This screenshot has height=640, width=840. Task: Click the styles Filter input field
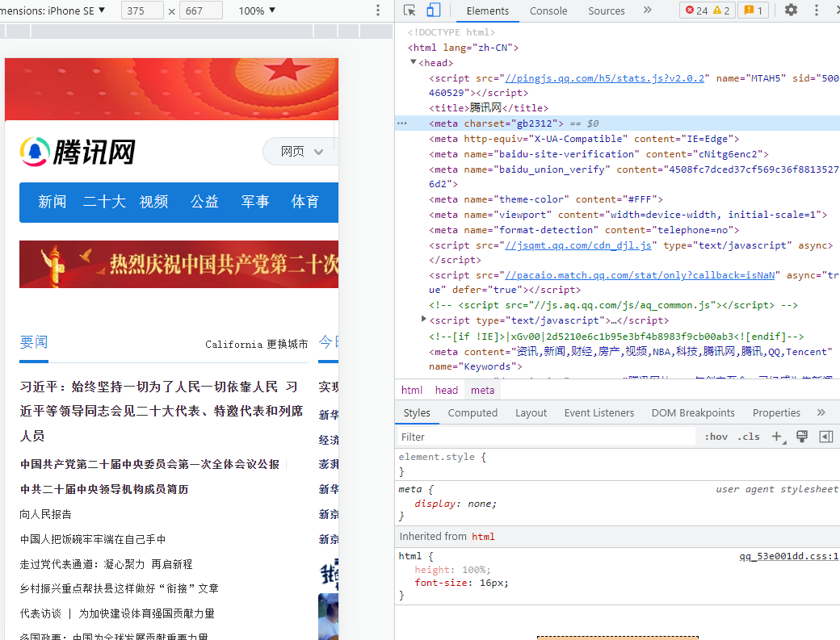coord(545,437)
